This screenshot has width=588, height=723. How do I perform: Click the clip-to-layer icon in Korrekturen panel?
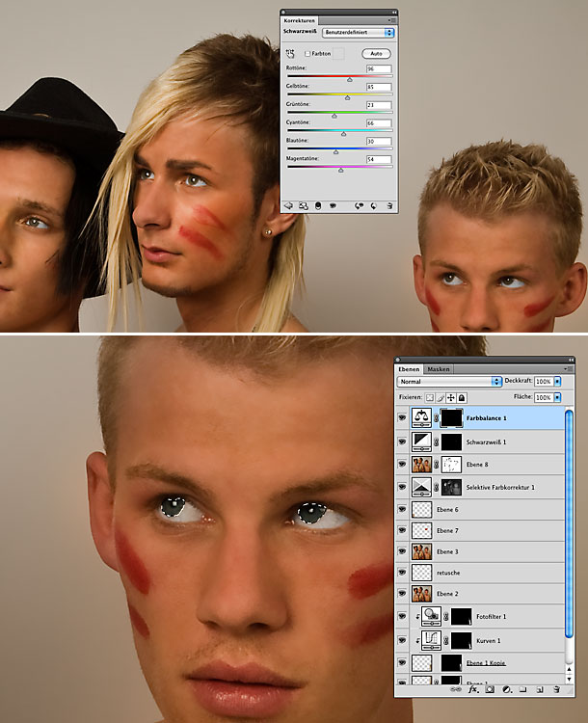tap(318, 206)
